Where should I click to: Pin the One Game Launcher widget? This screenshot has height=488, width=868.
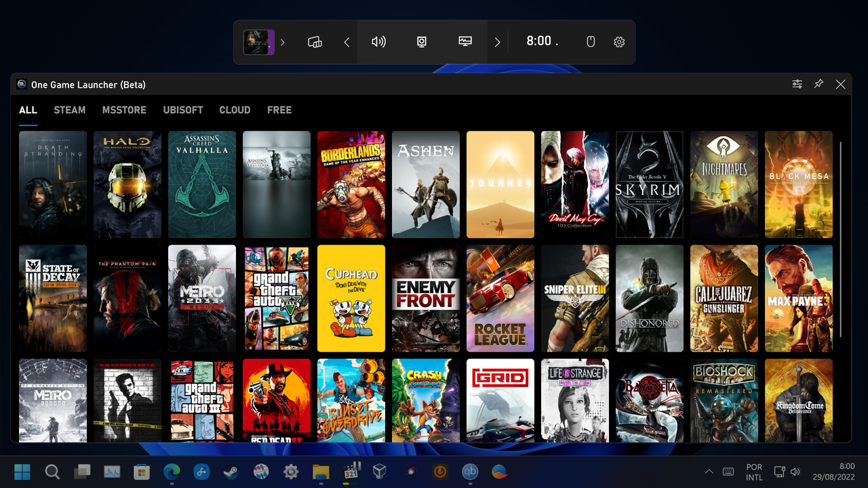point(819,84)
